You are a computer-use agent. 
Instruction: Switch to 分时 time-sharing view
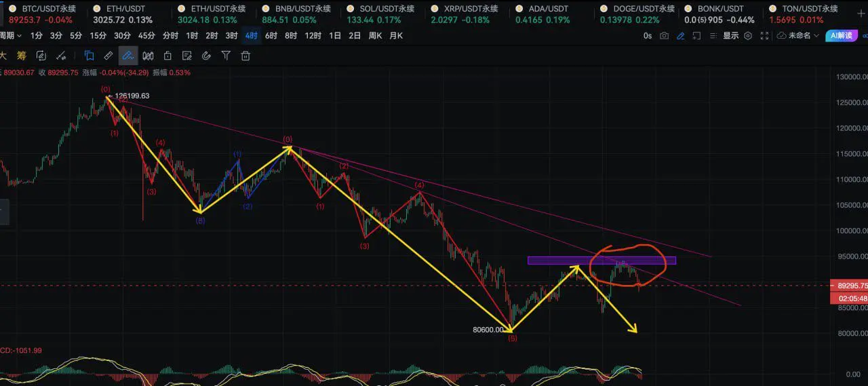[171, 35]
